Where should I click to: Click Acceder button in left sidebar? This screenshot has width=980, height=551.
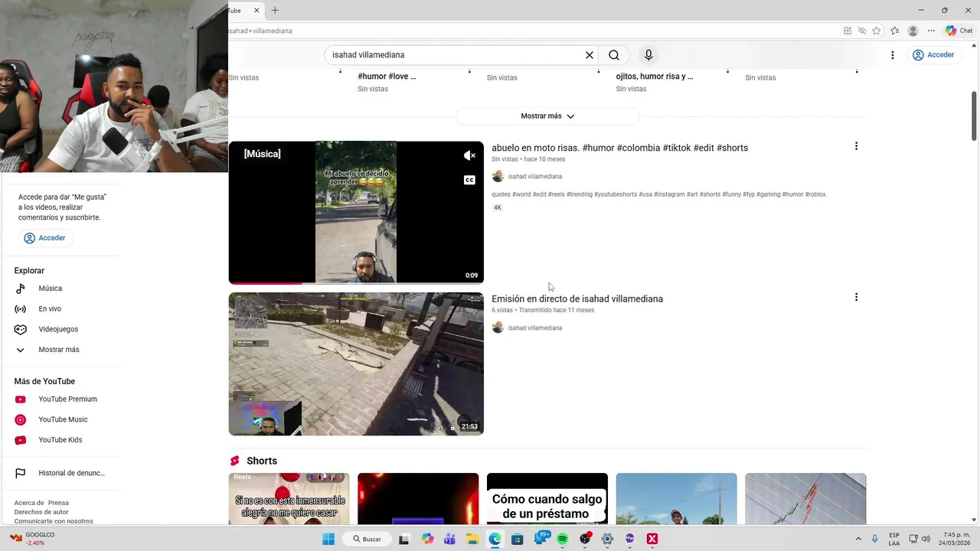coord(44,238)
